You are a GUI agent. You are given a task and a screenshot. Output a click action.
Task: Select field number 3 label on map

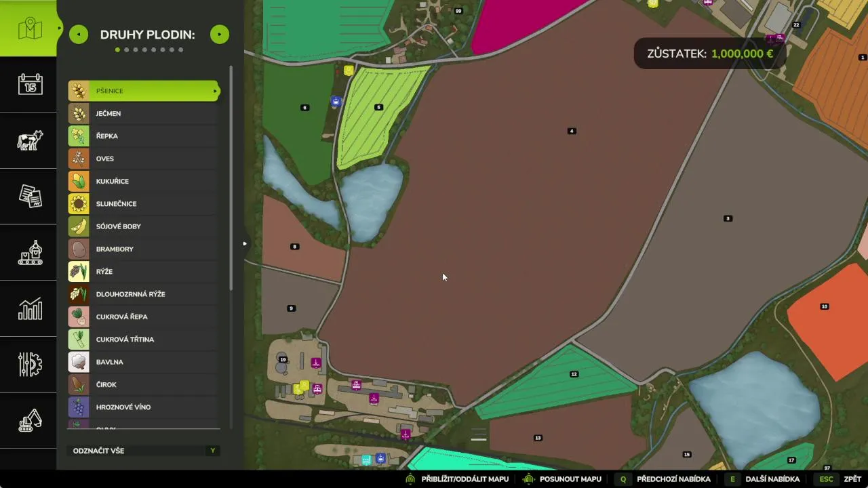tap(728, 218)
